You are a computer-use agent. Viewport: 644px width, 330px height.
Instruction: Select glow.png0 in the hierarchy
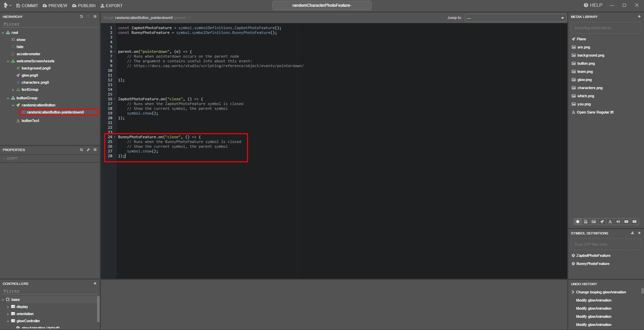(x=30, y=75)
